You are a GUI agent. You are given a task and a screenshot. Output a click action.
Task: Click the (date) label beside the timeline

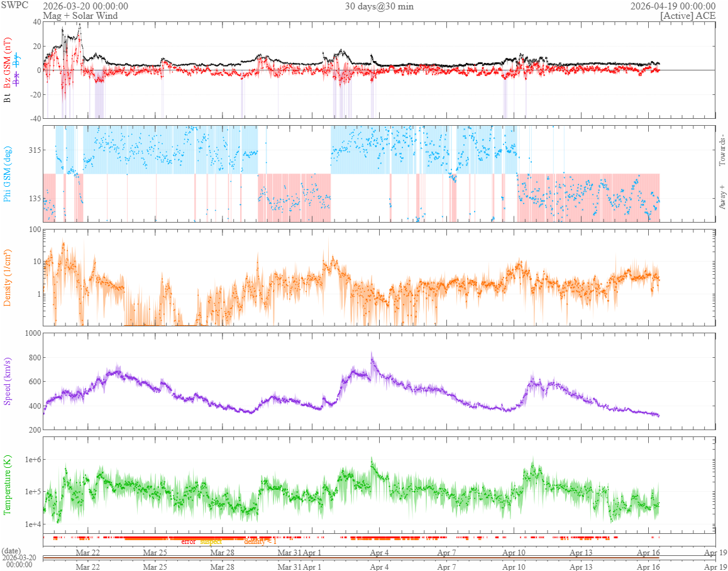tap(11, 551)
